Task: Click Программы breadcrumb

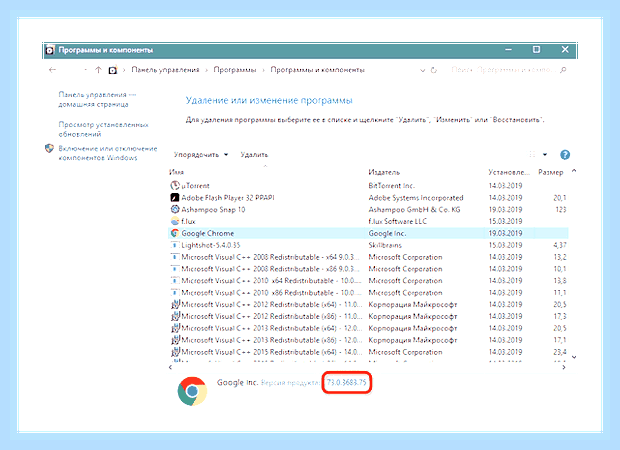Action: (235, 70)
